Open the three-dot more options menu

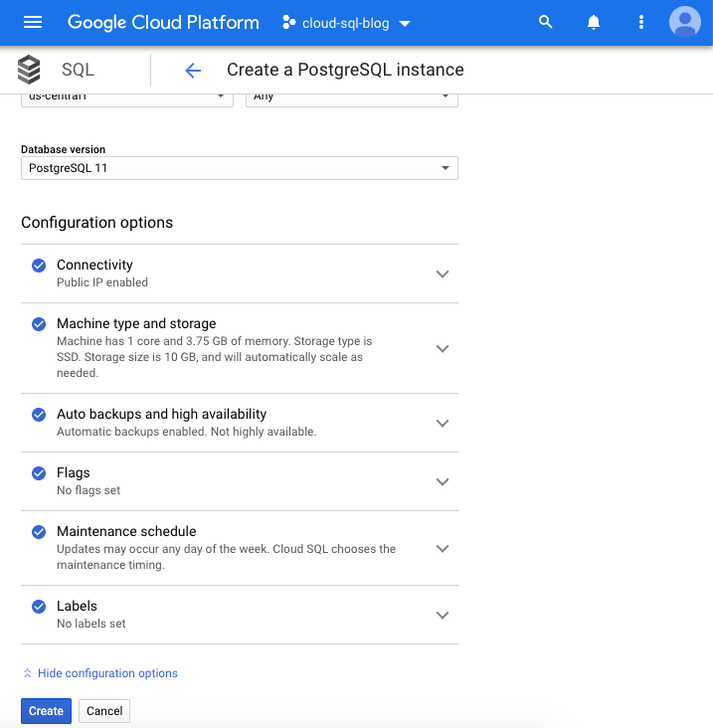tap(641, 22)
